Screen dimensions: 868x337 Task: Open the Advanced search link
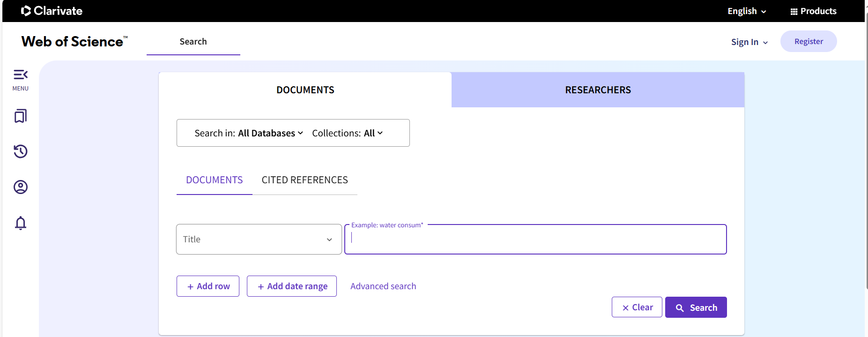click(383, 286)
